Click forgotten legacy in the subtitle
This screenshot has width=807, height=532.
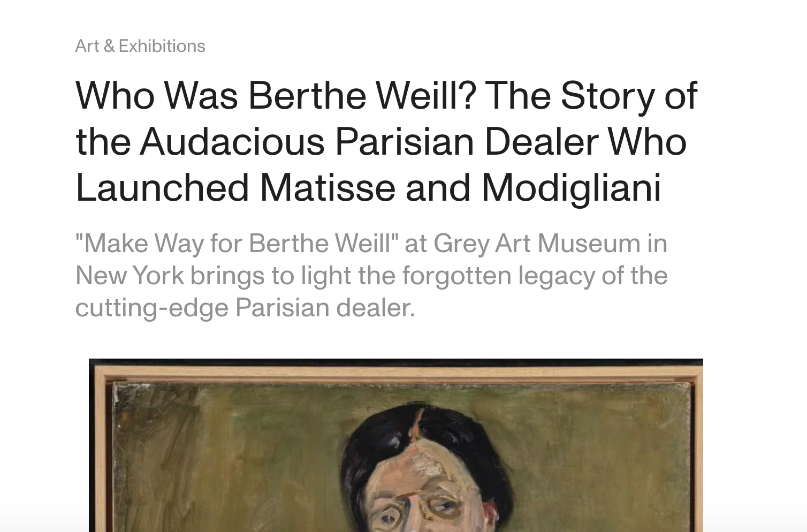(x=498, y=276)
